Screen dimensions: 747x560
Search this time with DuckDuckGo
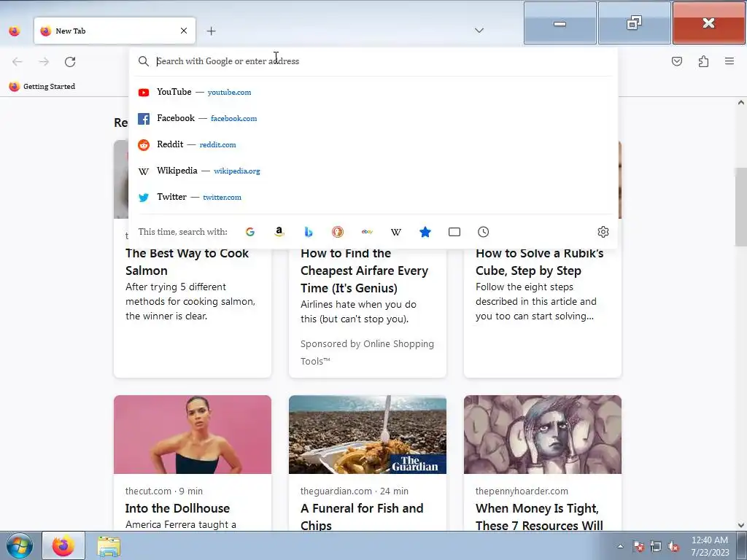click(338, 232)
